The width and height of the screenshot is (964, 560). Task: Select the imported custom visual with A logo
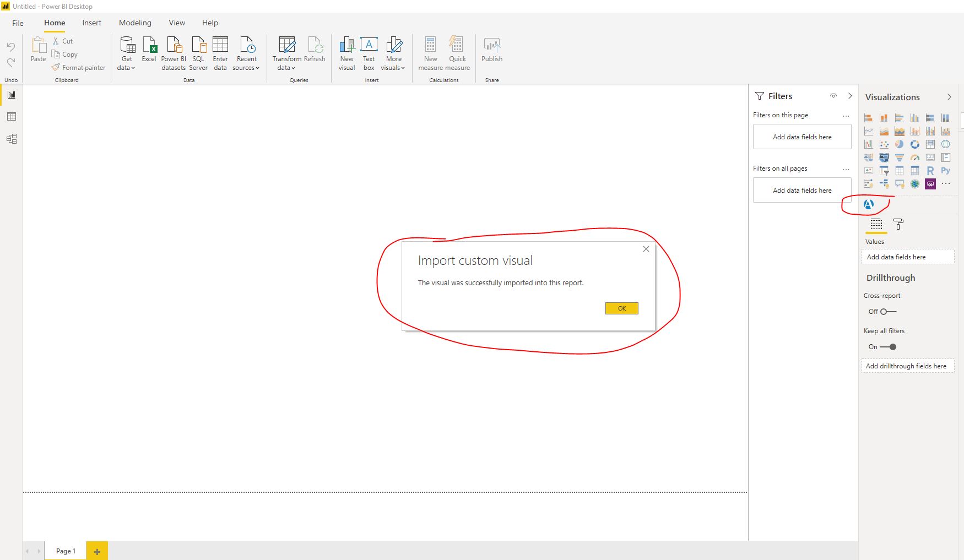[x=869, y=204]
